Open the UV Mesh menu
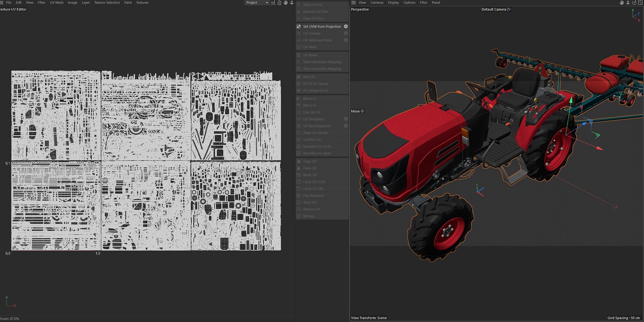The image size is (644, 322). [x=57, y=3]
